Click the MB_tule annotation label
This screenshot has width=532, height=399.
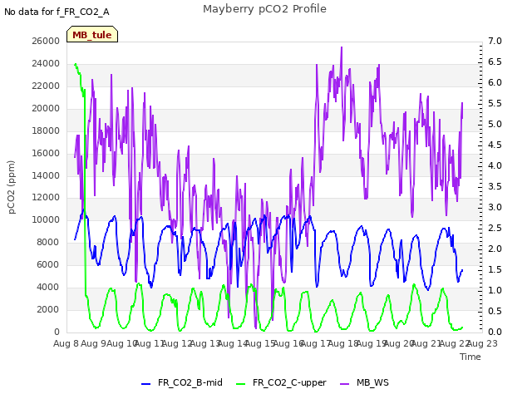click(x=92, y=34)
